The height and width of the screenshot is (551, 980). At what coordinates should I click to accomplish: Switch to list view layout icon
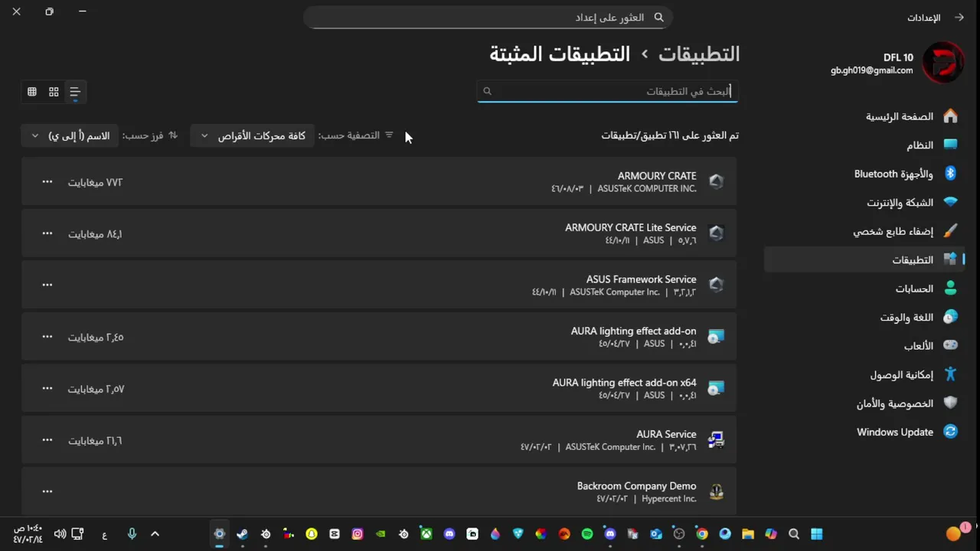click(75, 92)
